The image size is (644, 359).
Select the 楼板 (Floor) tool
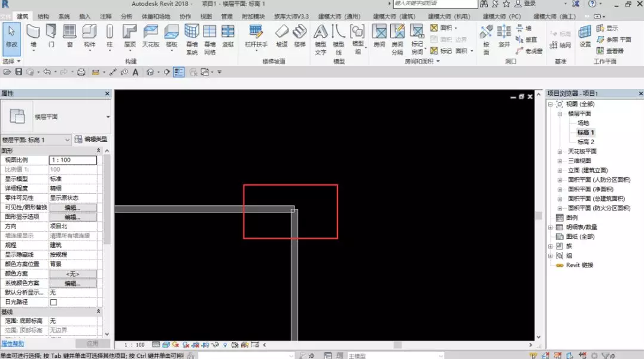click(171, 36)
